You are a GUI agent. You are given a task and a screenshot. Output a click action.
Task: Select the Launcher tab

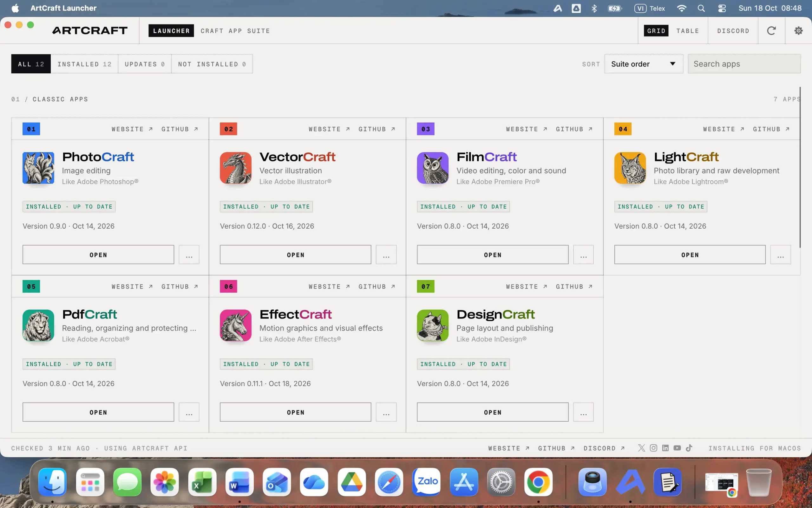pyautogui.click(x=171, y=30)
